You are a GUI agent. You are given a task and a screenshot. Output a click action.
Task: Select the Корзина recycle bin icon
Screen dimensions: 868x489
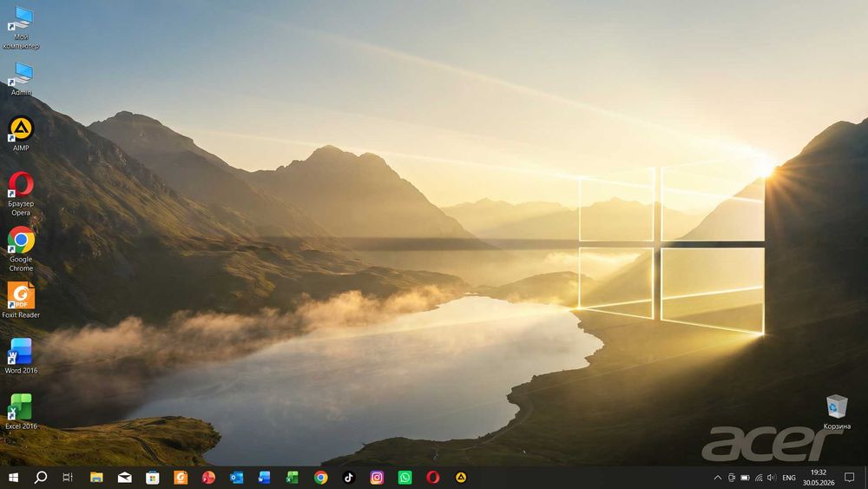(837, 412)
